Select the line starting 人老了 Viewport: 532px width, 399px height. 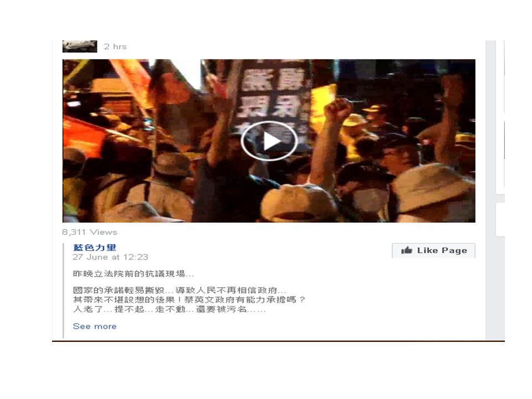pyautogui.click(x=169, y=309)
